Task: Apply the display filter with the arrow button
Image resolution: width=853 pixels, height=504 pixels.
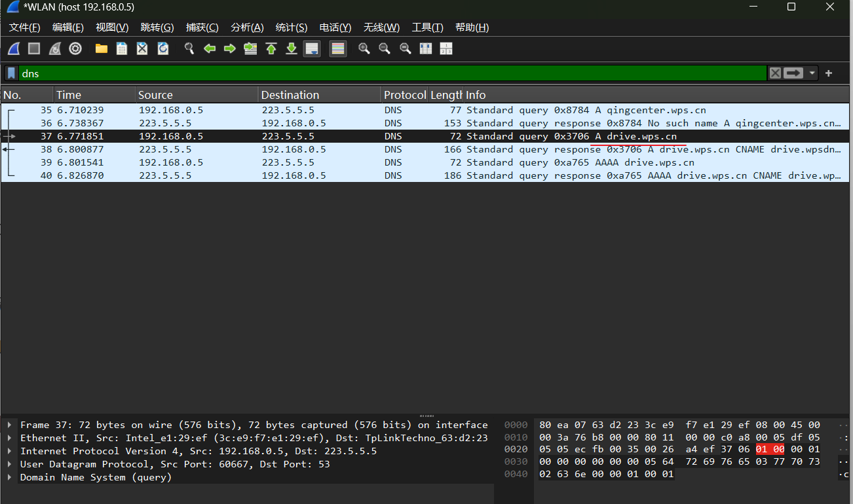Action: tap(793, 73)
